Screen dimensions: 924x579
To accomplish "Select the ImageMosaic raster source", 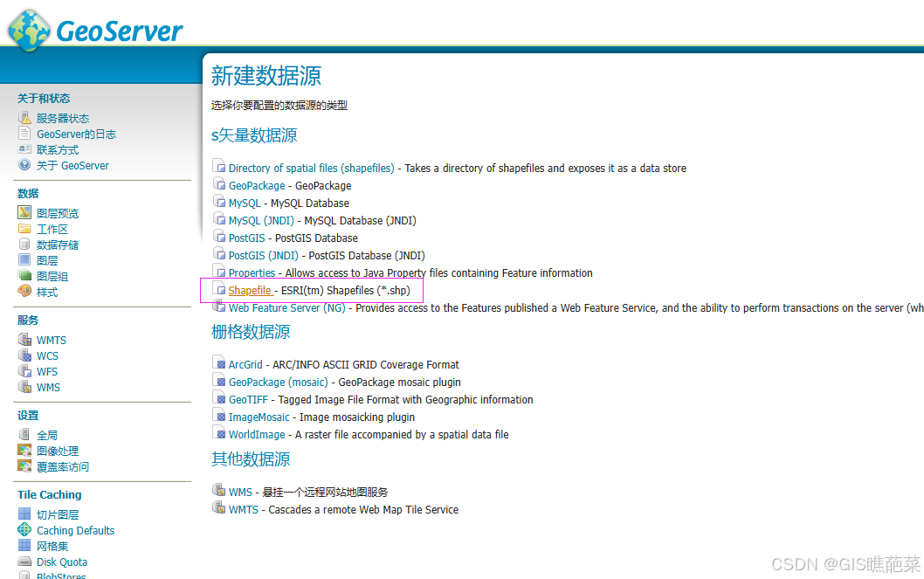I will pos(259,417).
